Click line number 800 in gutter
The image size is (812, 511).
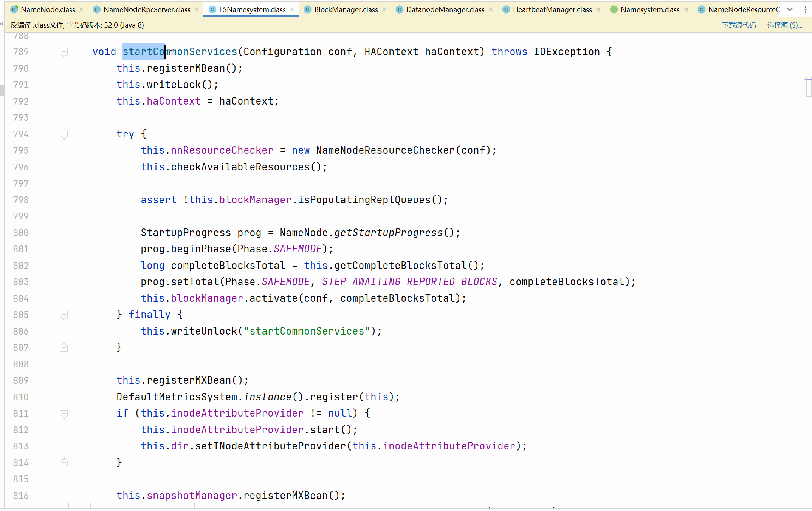tap(21, 233)
